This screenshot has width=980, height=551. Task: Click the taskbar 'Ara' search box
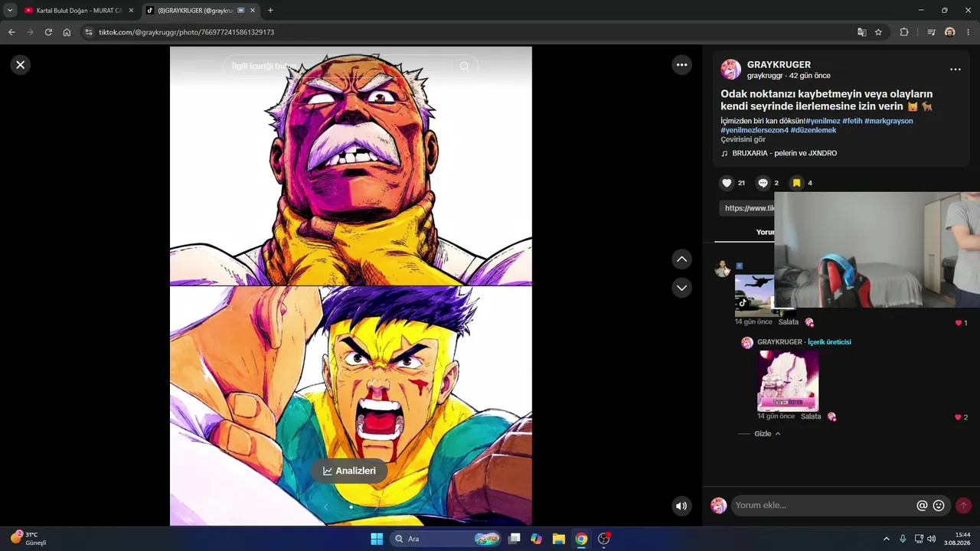pyautogui.click(x=446, y=539)
